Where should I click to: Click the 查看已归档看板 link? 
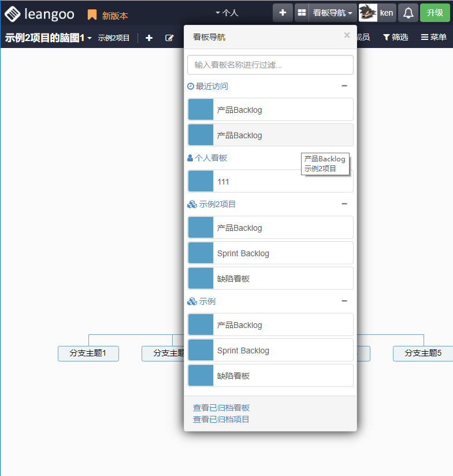221,408
